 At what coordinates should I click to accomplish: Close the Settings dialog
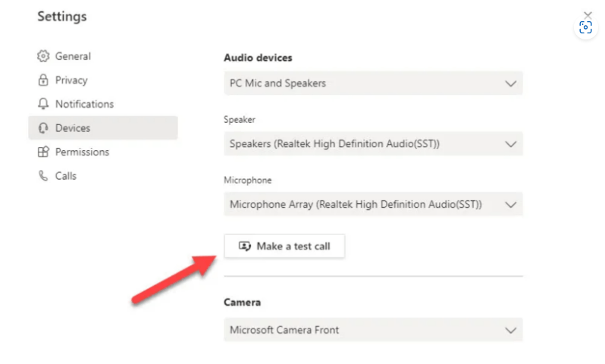588,14
